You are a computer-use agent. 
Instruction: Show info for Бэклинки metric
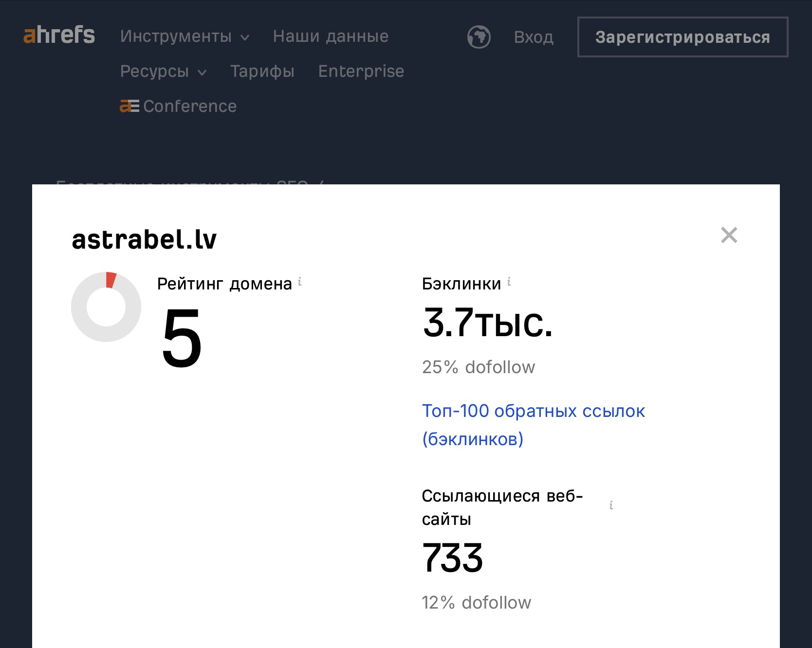click(x=509, y=282)
